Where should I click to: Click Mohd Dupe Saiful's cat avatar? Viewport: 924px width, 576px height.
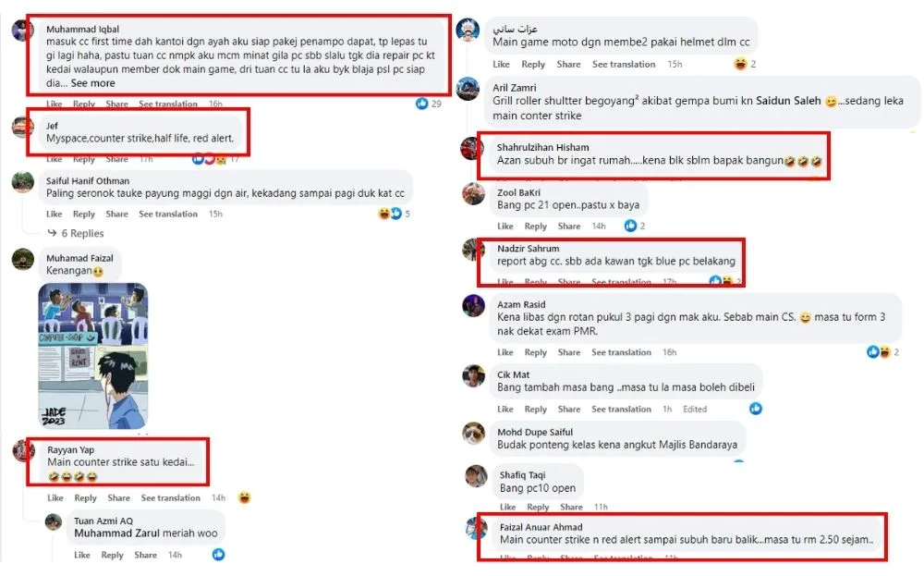point(473,434)
